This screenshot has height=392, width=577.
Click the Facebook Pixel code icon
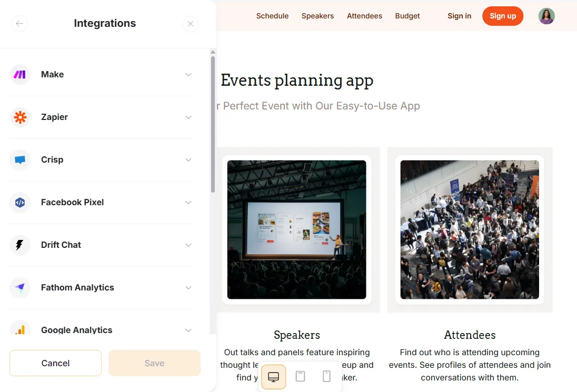coord(20,203)
